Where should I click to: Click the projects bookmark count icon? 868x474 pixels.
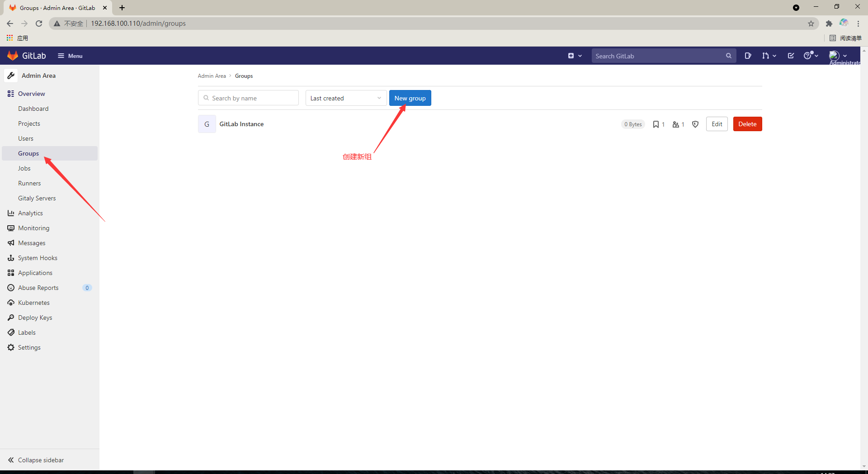(x=656, y=124)
